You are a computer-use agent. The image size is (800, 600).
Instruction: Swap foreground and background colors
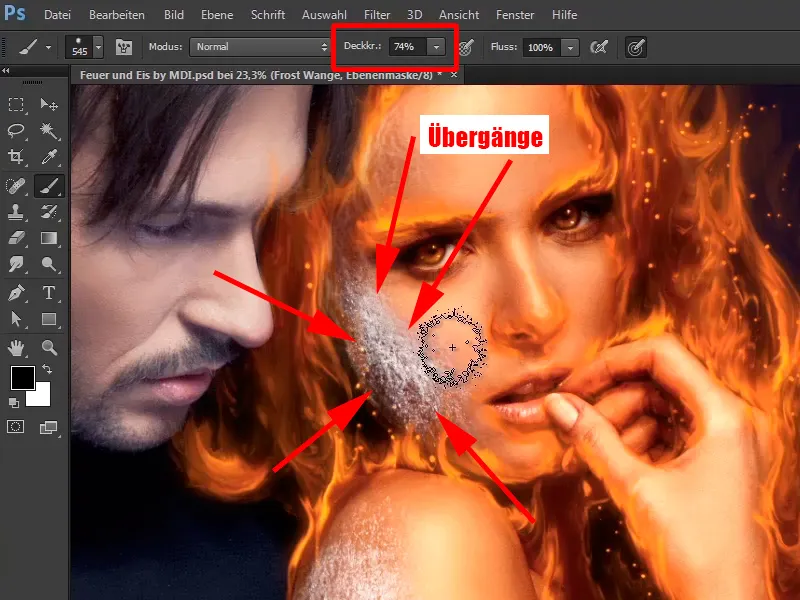coord(47,370)
